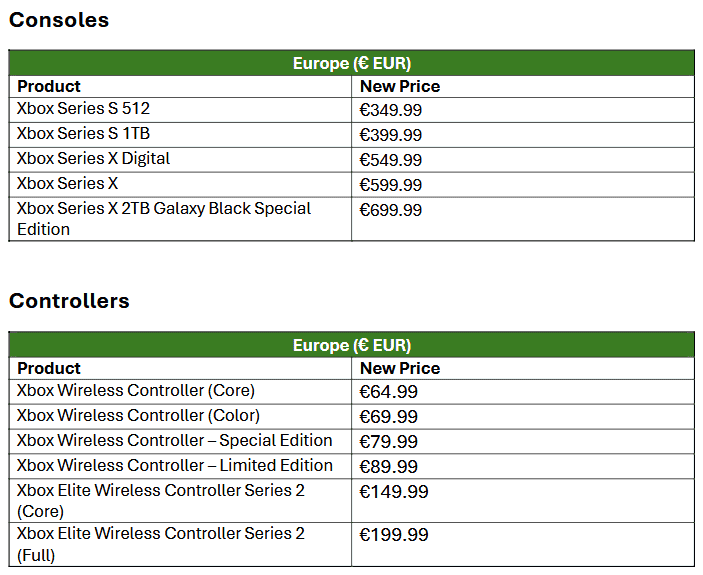Select the €149.99 price cell
This screenshot has height=575, width=703.
tap(394, 492)
